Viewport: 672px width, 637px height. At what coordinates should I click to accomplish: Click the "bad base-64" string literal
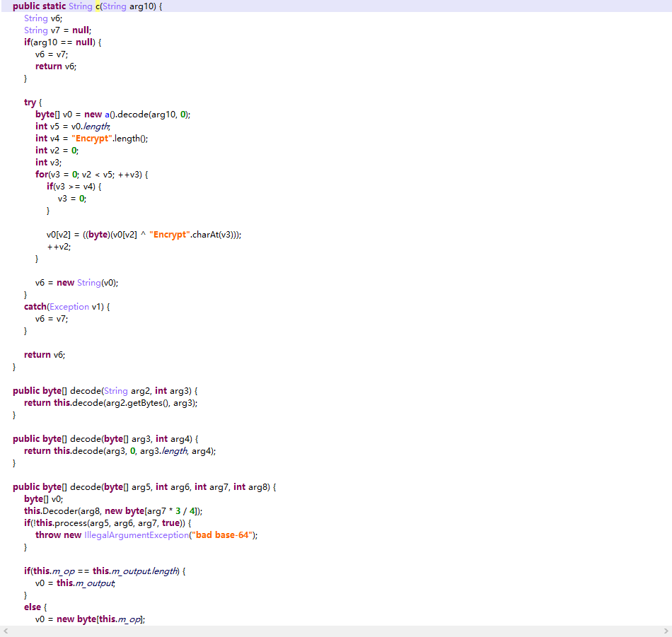point(222,534)
